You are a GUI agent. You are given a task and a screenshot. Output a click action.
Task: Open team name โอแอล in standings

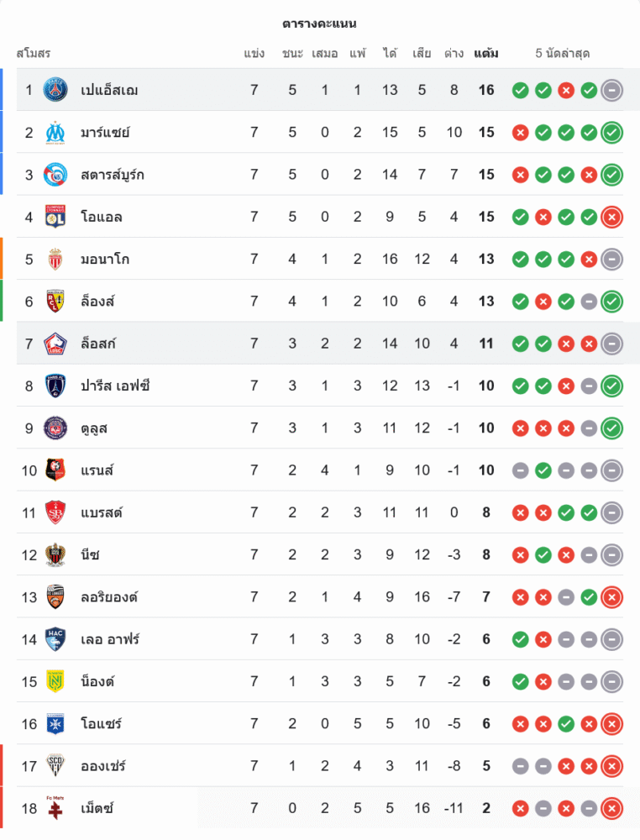102,217
